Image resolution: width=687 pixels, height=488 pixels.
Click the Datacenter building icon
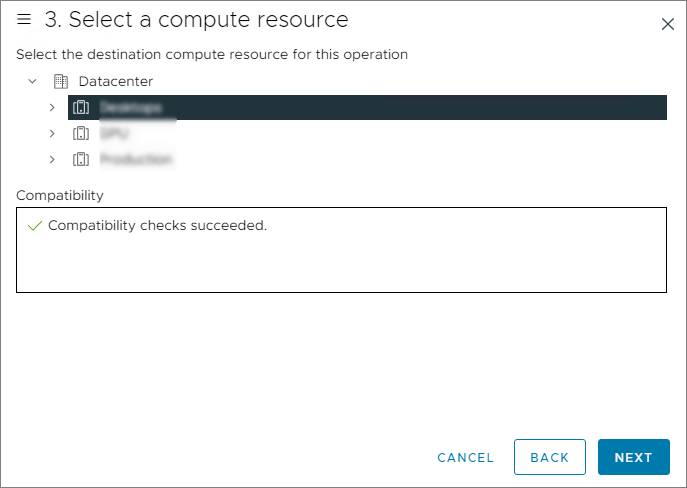(60, 81)
